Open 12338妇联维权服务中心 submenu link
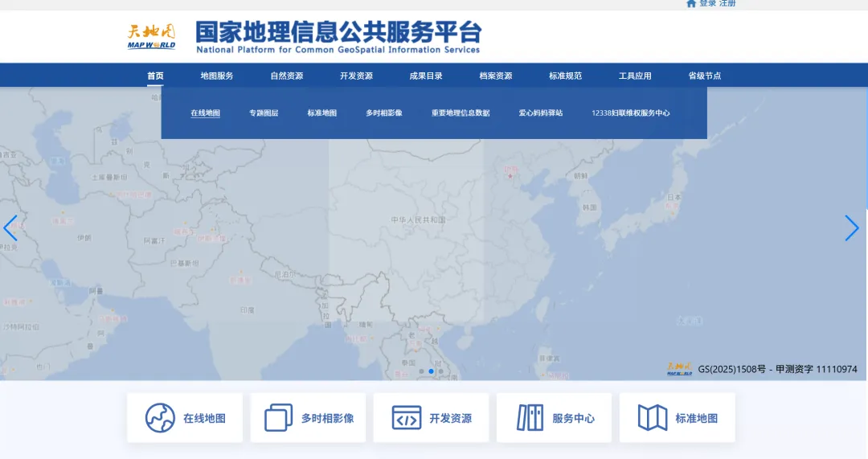Image resolution: width=868 pixels, height=459 pixels. pos(631,113)
